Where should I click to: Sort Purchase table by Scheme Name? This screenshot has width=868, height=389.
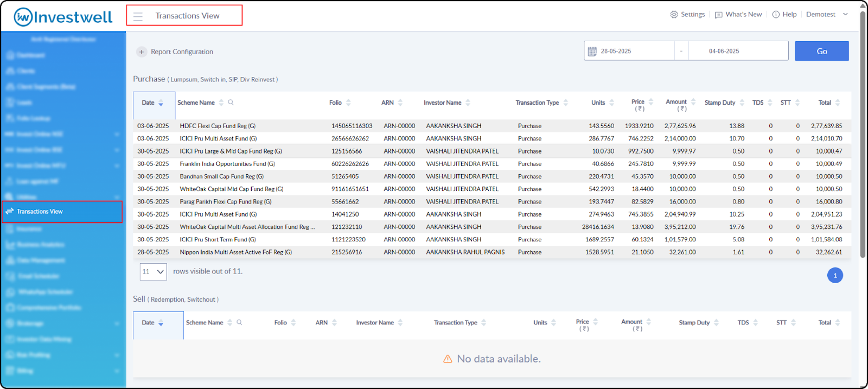click(221, 103)
